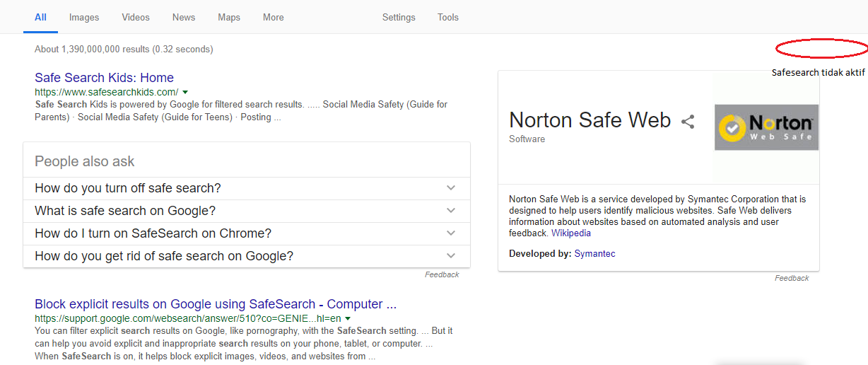868x365 pixels.
Task: Open the News tab
Action: point(184,18)
